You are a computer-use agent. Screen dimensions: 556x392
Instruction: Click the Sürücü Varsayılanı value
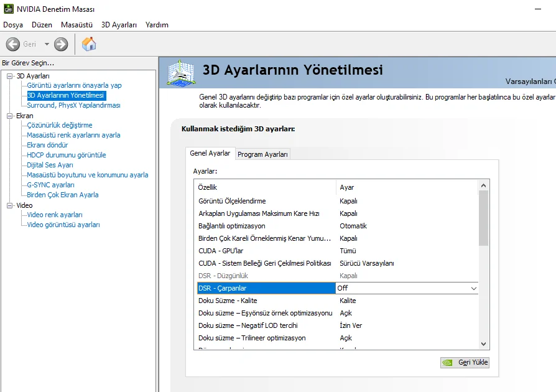[367, 263]
